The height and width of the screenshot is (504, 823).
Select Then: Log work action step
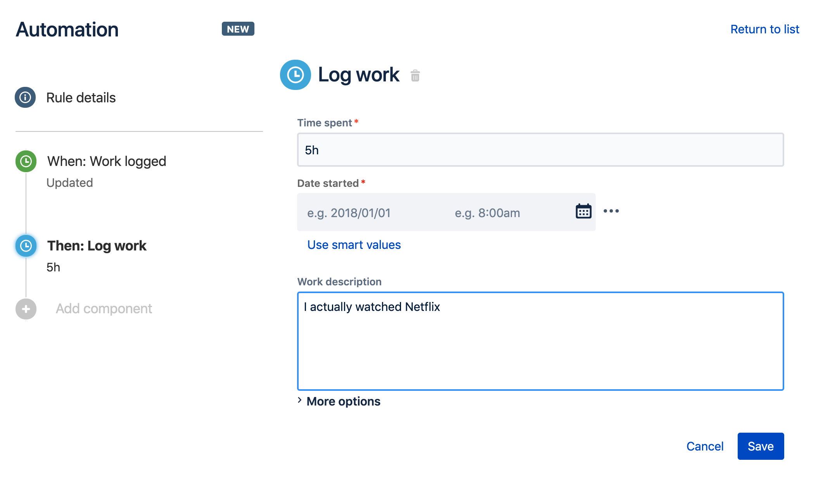(x=97, y=246)
